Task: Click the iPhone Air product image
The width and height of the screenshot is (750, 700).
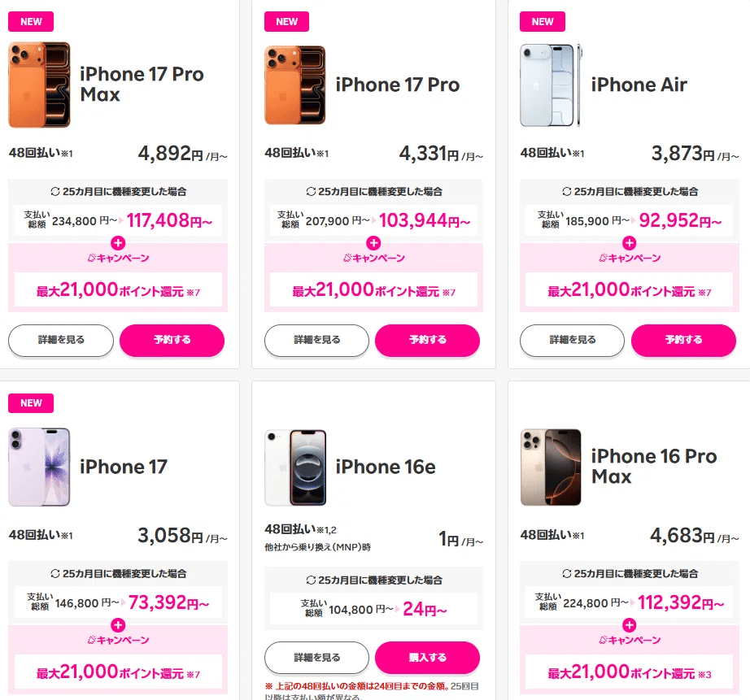Action: (551, 85)
